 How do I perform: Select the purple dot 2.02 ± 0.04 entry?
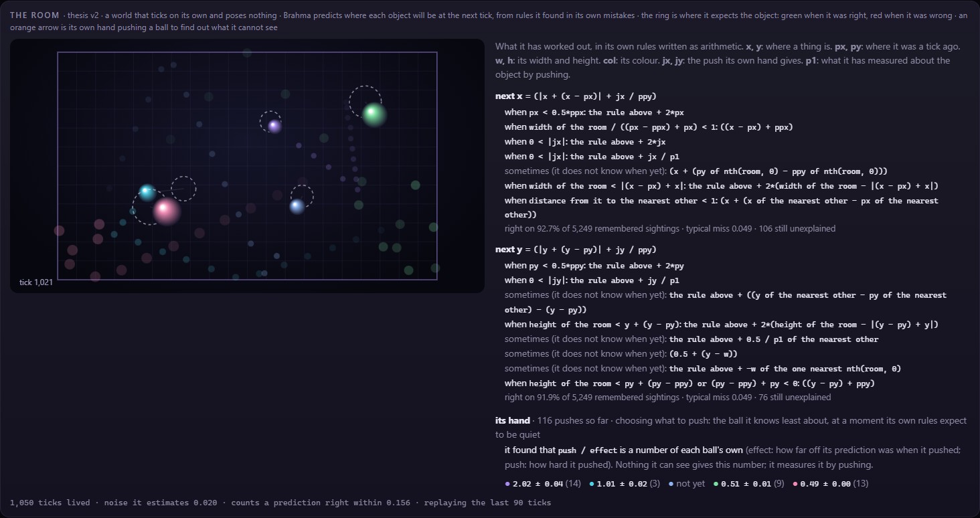[x=543, y=483]
